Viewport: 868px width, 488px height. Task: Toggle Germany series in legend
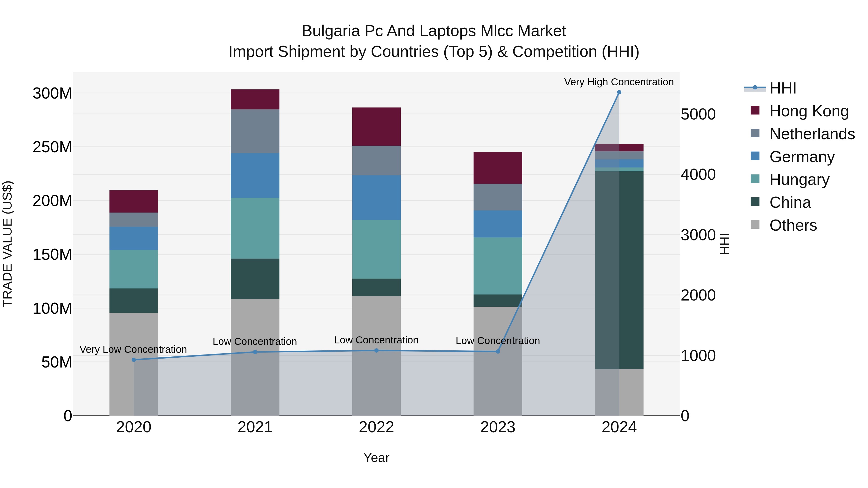[793, 157]
